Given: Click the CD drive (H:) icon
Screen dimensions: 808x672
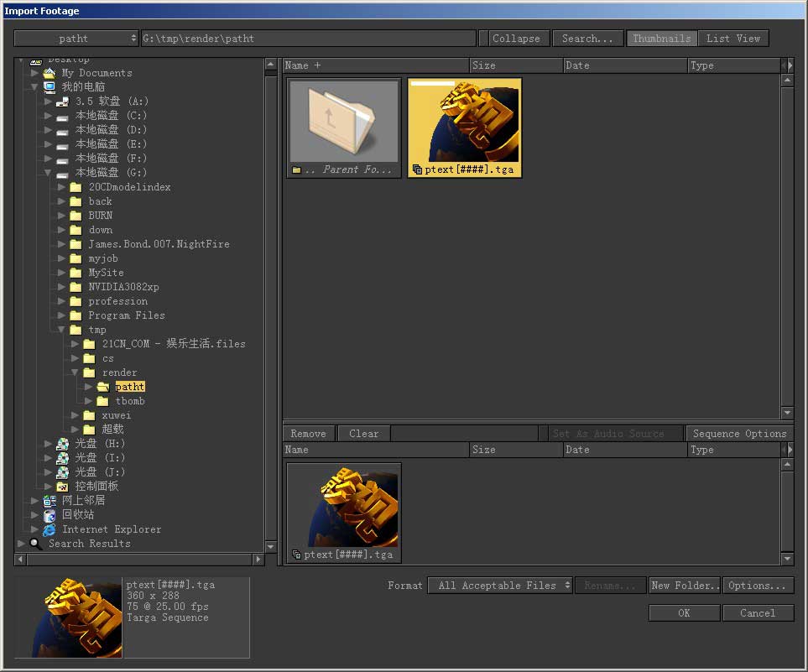Looking at the screenshot, I should click(62, 444).
